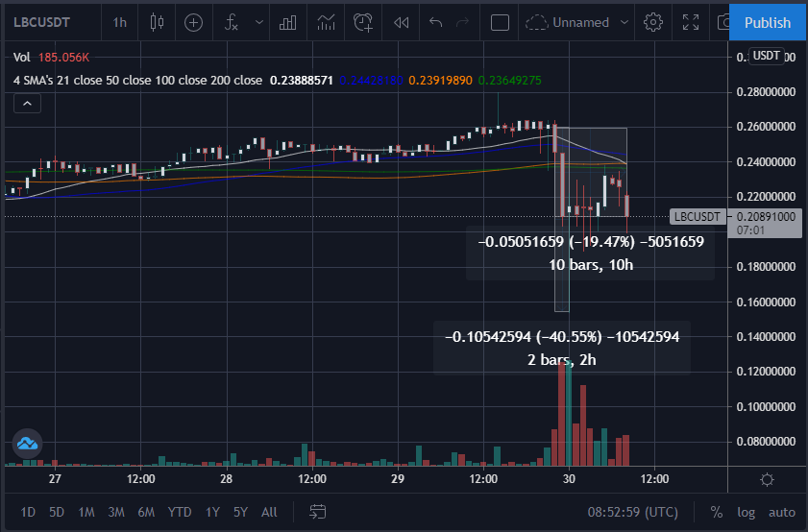Change the 1h chart interval

119,22
